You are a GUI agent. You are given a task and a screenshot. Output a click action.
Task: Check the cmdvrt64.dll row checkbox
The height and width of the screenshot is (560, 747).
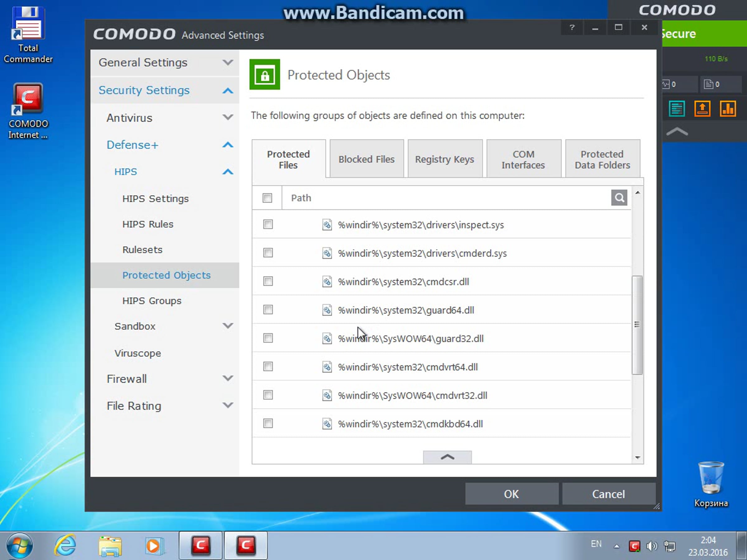268,366
